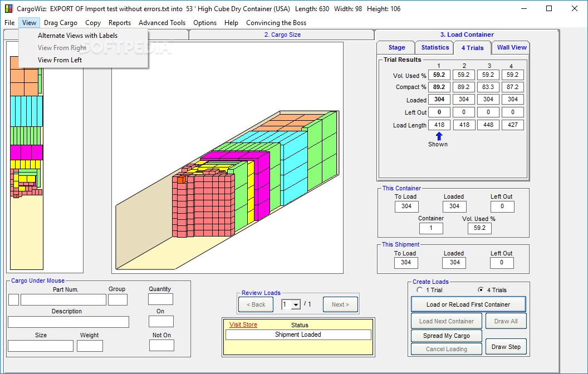Click the Quantity input field
This screenshot has height=374, width=588.
click(160, 299)
